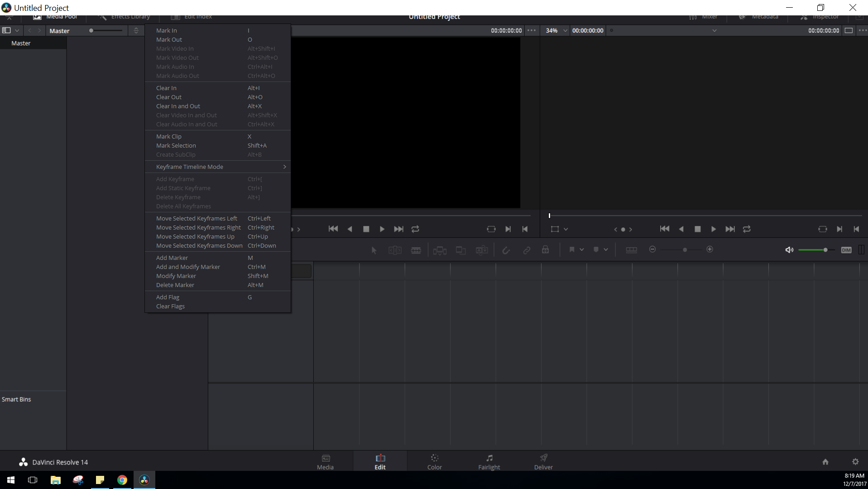This screenshot has width=868, height=489.
Task: Toggle Loop in the source viewer
Action: tap(415, 229)
